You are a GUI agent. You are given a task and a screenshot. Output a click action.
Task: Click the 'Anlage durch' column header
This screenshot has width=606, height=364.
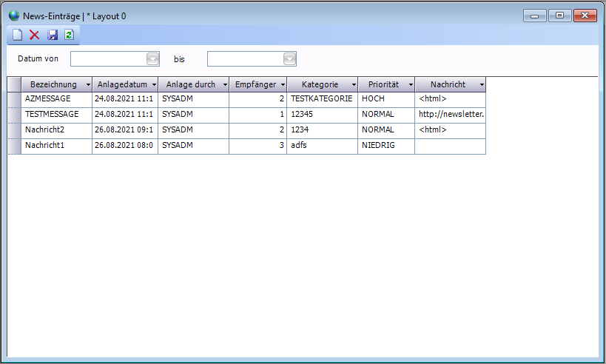[190, 84]
